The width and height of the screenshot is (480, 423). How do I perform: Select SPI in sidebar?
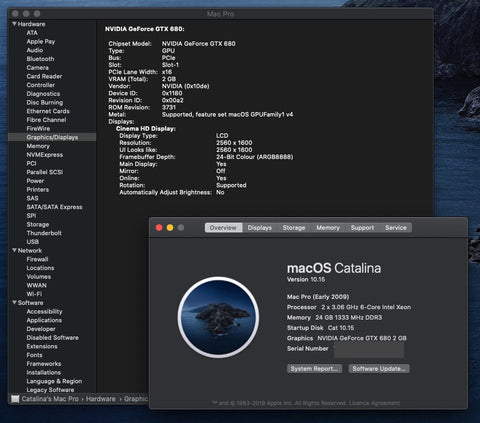pos(31,216)
